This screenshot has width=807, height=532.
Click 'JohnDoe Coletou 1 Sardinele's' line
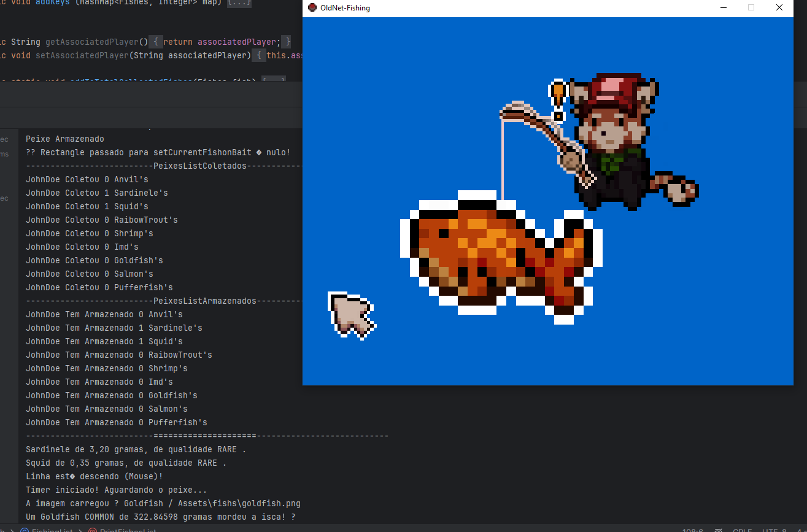tap(97, 193)
